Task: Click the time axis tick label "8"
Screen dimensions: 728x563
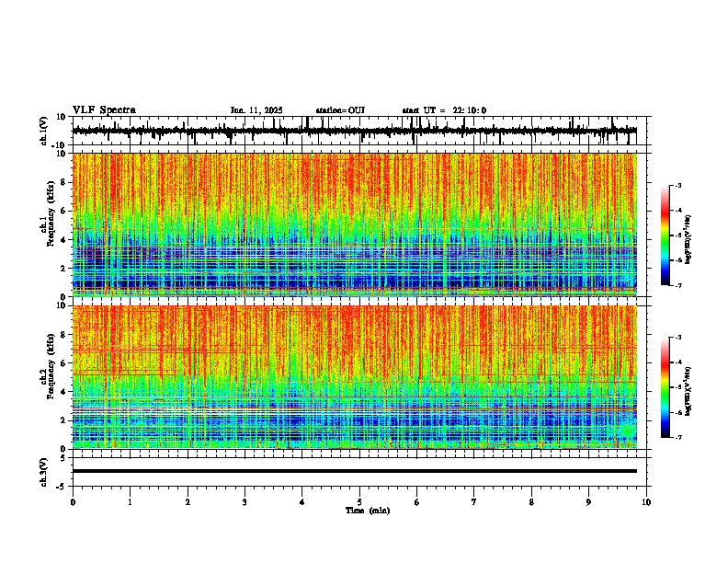Action: pyautogui.click(x=531, y=502)
